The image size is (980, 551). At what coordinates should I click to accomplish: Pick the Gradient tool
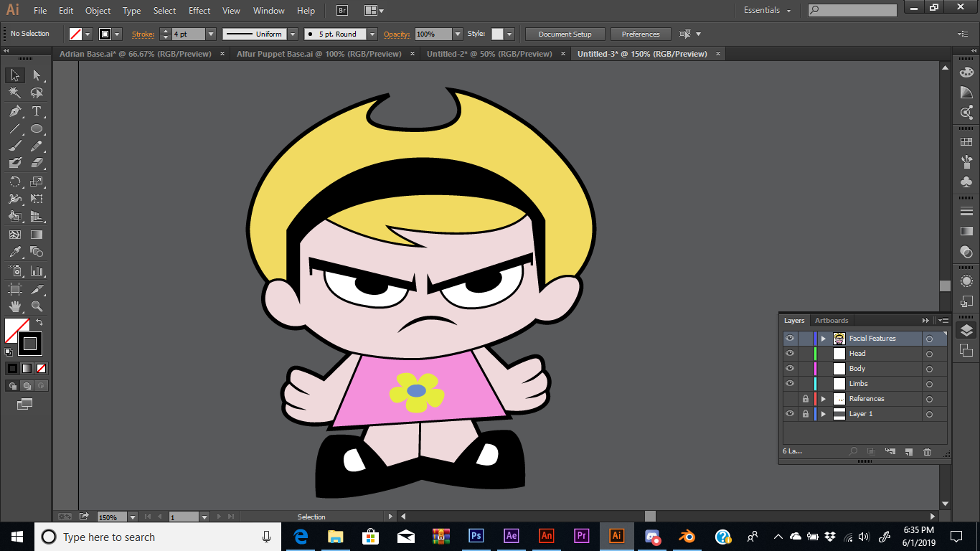(37, 235)
